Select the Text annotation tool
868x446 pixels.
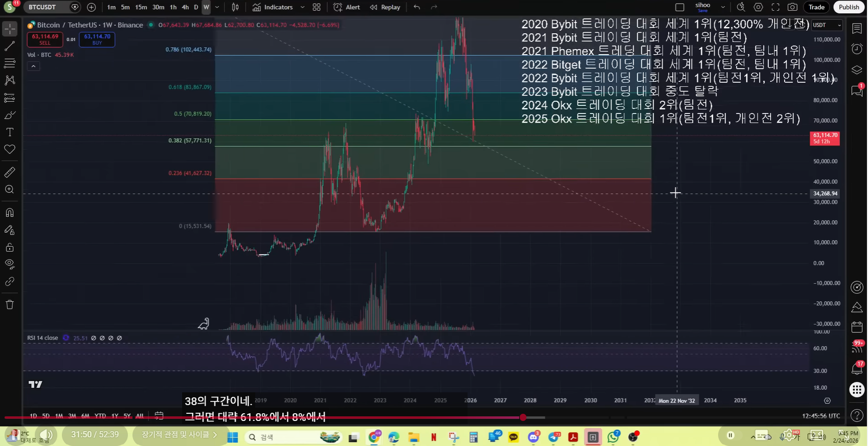click(x=10, y=132)
